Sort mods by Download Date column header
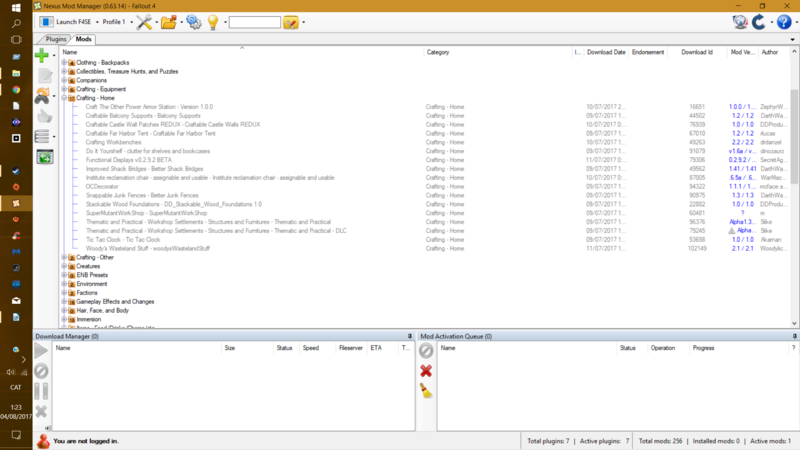This screenshot has height=450, width=800. pos(606,52)
